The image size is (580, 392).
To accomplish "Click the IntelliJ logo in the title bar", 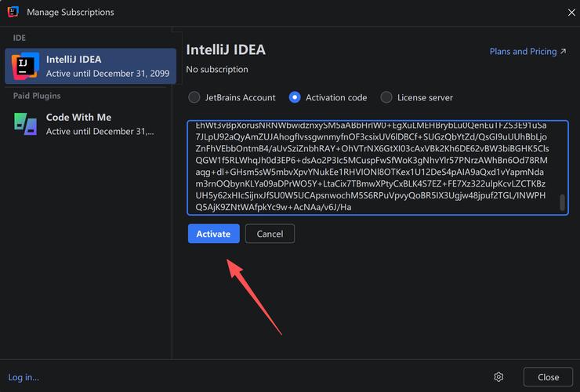I will [x=13, y=12].
